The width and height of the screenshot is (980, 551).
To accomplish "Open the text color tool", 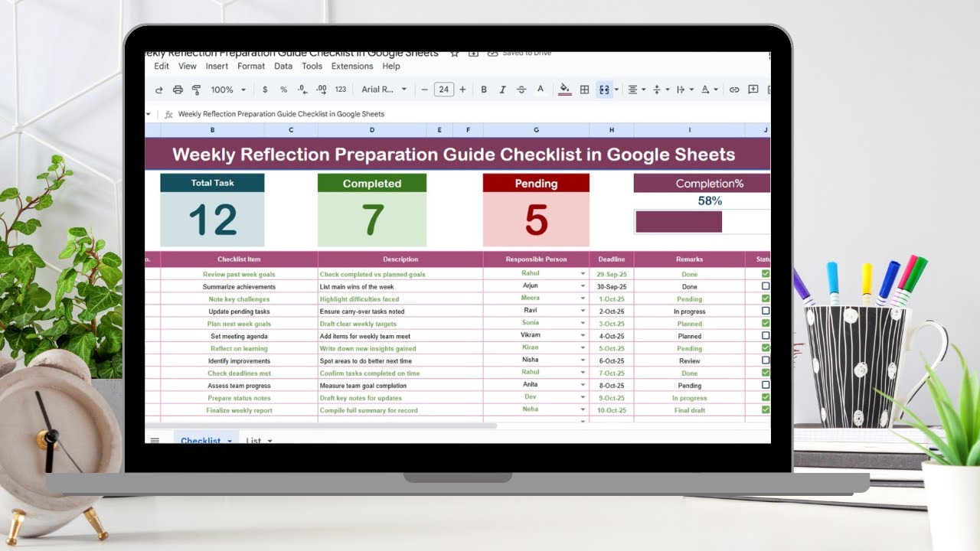I will pos(540,90).
